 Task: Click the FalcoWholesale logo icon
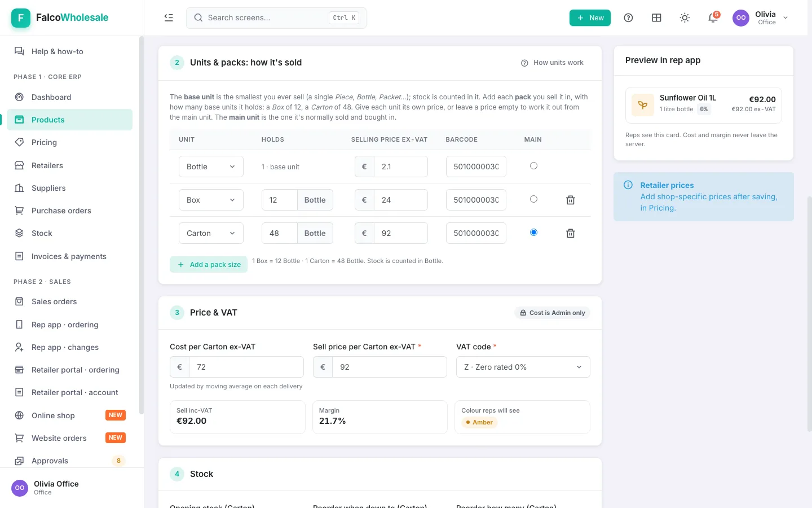pyautogui.click(x=21, y=17)
